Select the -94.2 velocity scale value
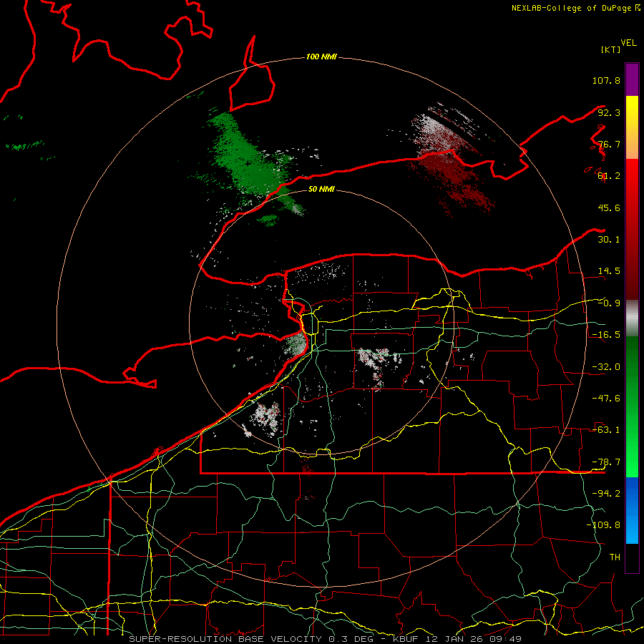The height and width of the screenshot is (644, 644). (x=606, y=494)
